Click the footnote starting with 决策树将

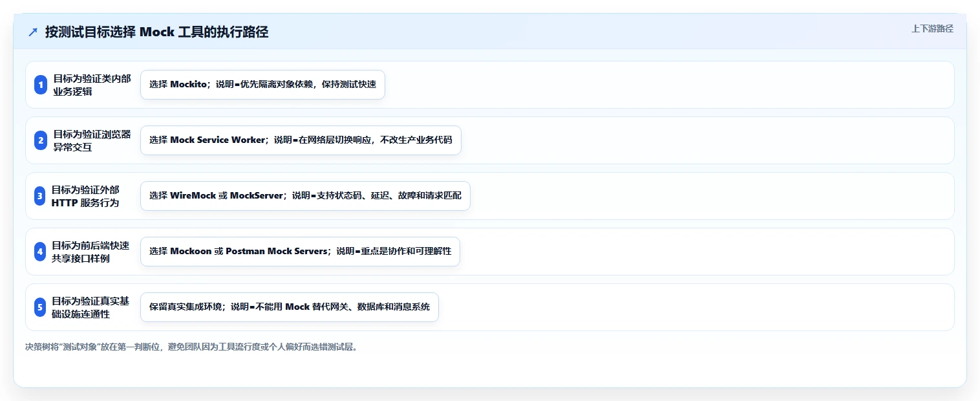tap(191, 347)
